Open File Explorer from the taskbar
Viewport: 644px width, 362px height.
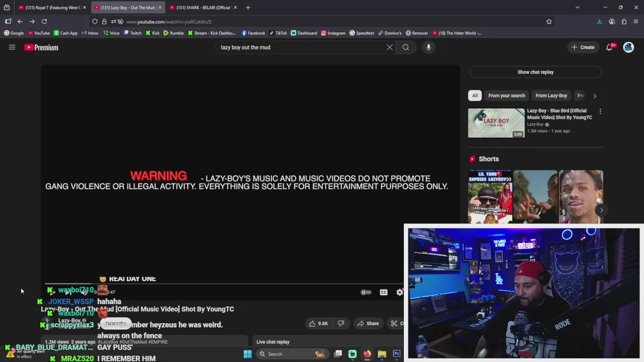coord(382,354)
